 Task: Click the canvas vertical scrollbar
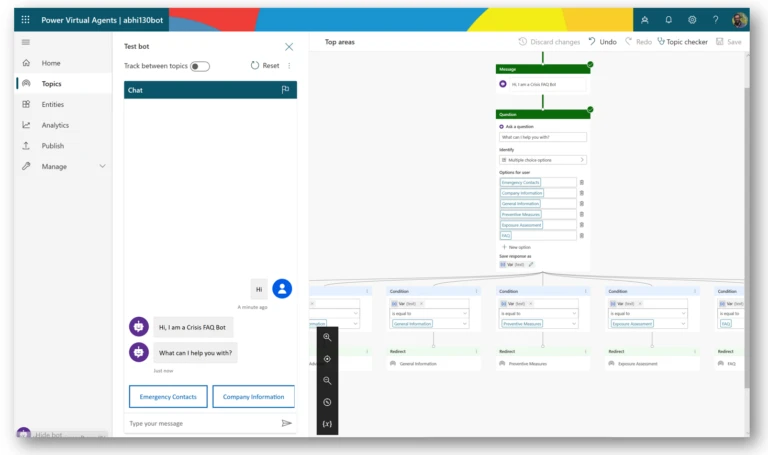[x=746, y=238]
